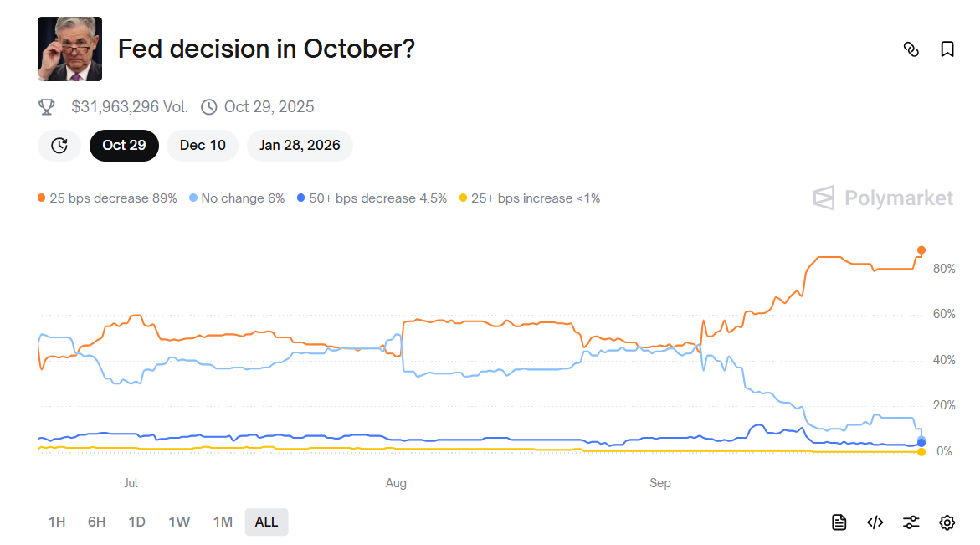The width and height of the screenshot is (980, 545).
Task: Click the Jerome Powell market thumbnail
Action: (x=70, y=49)
